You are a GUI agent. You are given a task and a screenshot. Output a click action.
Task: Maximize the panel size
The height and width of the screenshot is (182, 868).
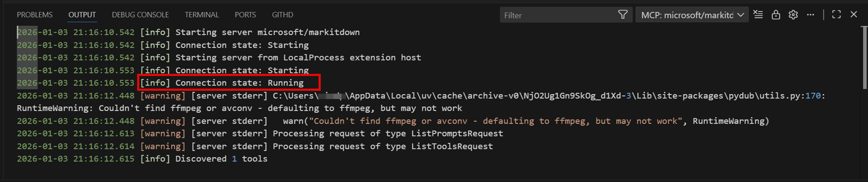pyautogui.click(x=836, y=15)
